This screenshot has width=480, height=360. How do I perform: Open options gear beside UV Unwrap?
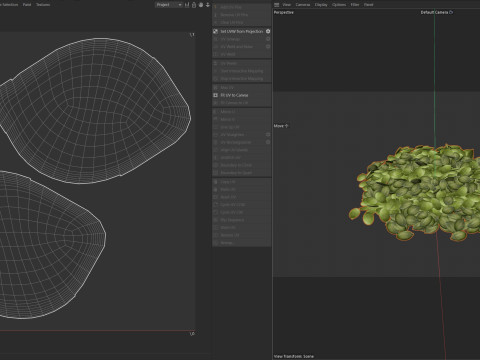pyautogui.click(x=268, y=39)
